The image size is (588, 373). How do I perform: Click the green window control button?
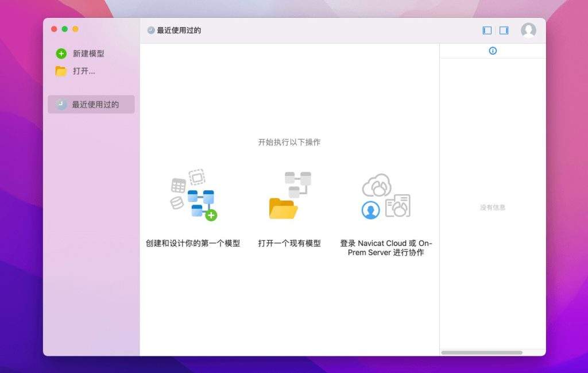[x=65, y=29]
